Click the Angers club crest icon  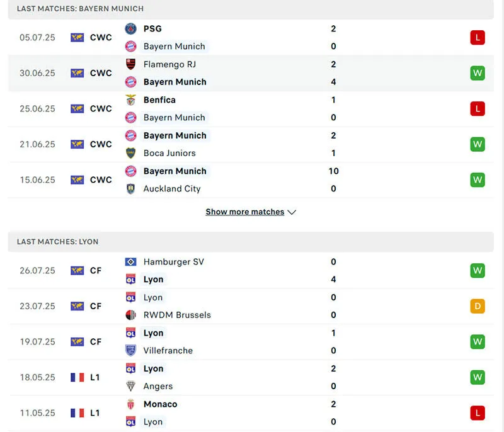(130, 386)
